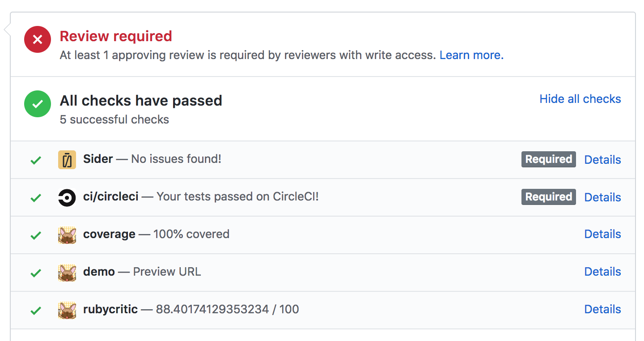View Details for the demo check

tap(602, 272)
